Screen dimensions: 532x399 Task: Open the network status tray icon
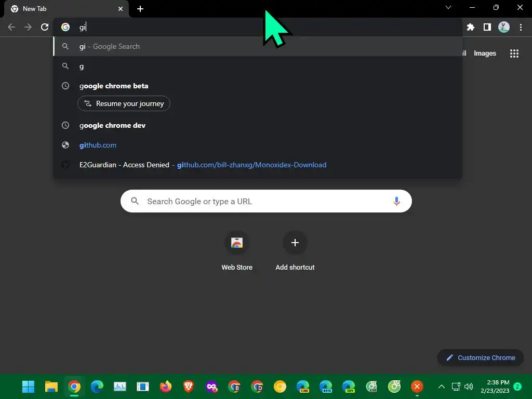[x=456, y=387]
